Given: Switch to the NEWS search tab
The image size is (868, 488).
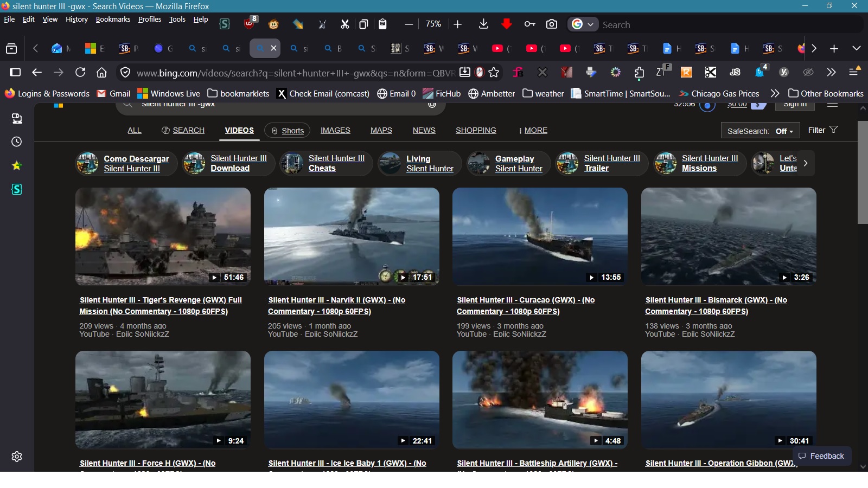Looking at the screenshot, I should (x=424, y=130).
